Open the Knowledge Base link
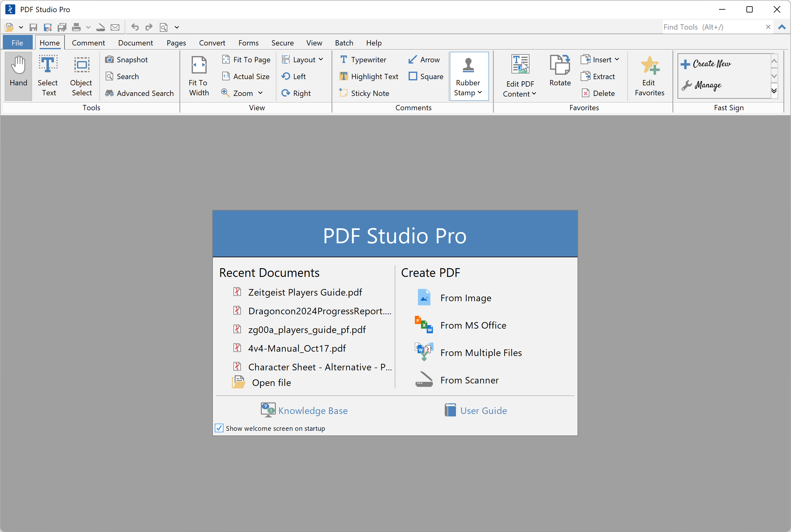 313,410
